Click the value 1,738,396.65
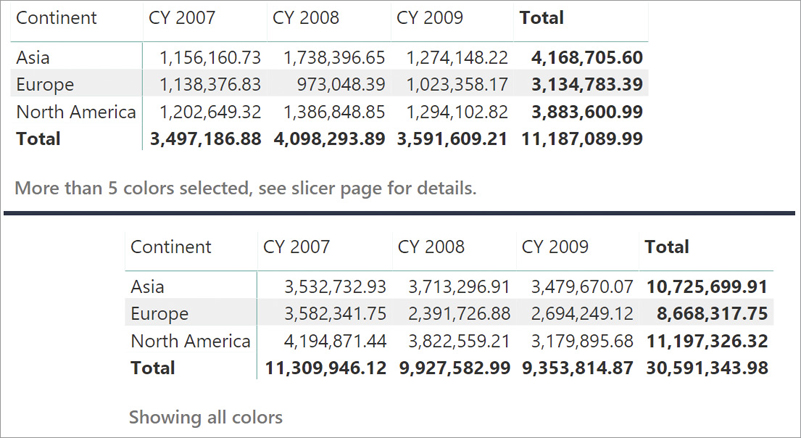This screenshot has width=801, height=438. [334, 57]
